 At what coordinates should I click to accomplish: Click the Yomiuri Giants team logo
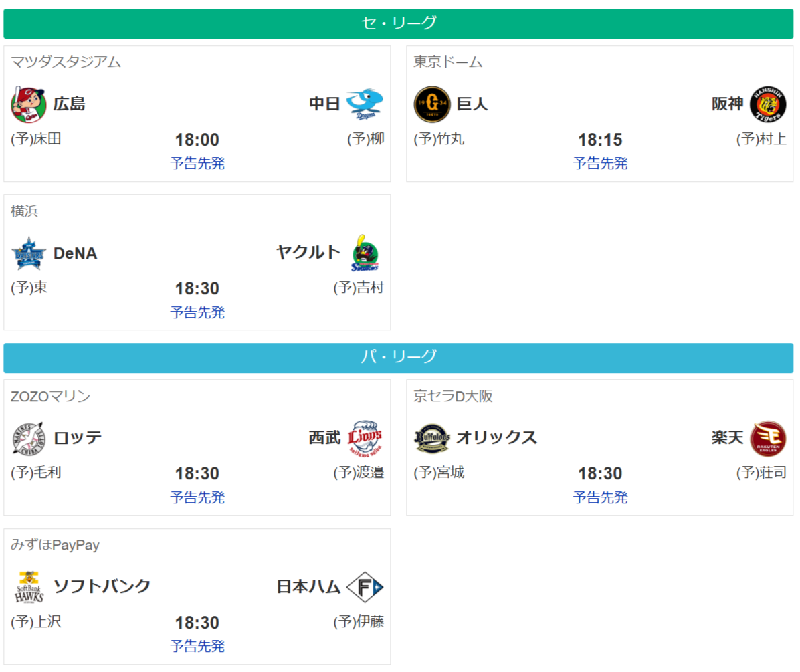432,105
